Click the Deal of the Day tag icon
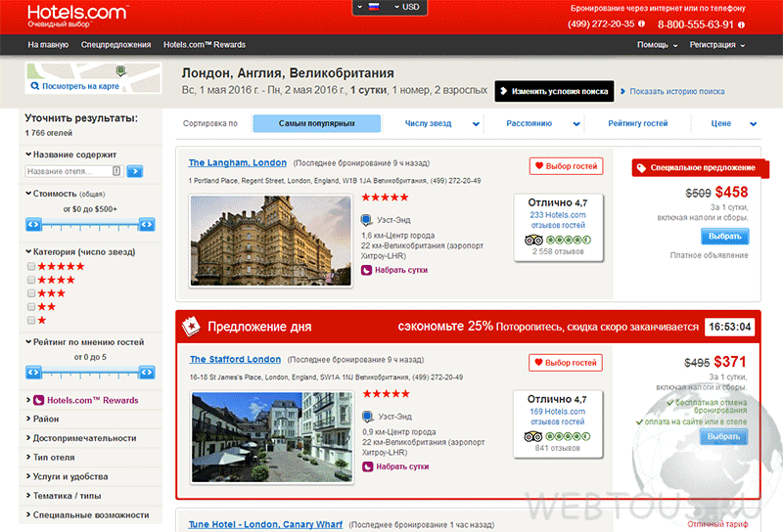This screenshot has width=783, height=532. [x=191, y=327]
